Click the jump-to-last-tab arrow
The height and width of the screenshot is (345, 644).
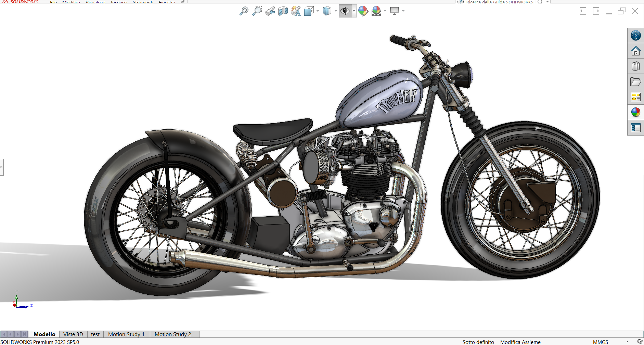25,334
